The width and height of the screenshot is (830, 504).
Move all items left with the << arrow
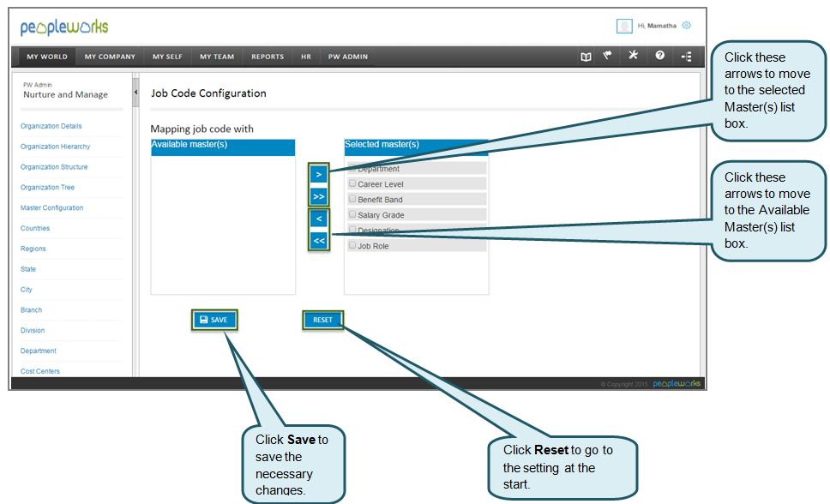coord(319,241)
